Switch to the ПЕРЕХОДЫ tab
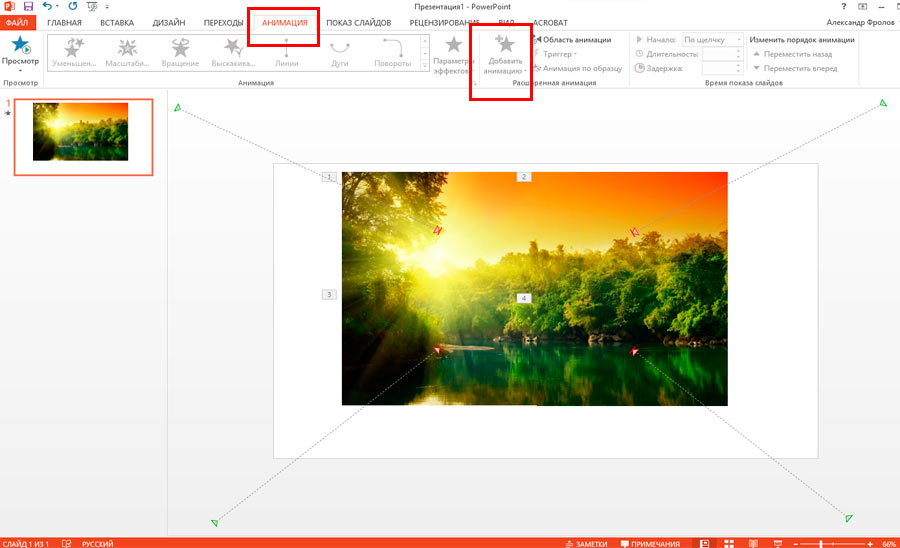This screenshot has height=548, width=900. 223,22
